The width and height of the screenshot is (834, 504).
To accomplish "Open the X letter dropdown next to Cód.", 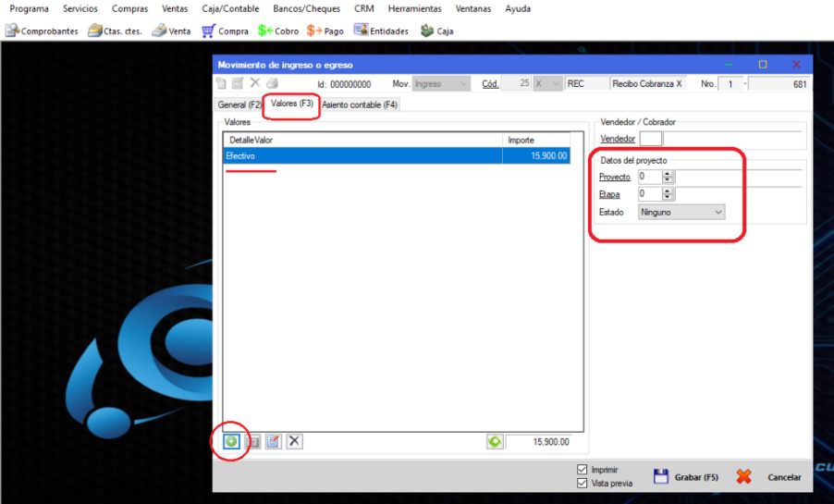I will [547, 83].
